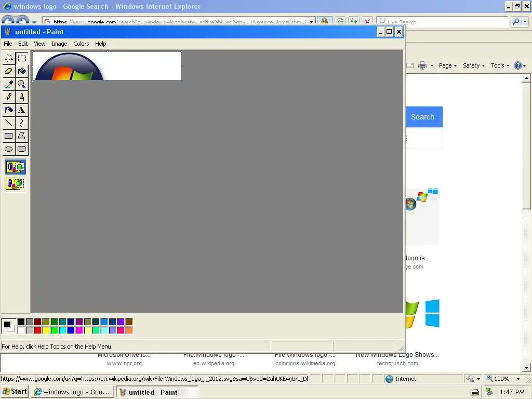Click the IE Back navigation button
Screen dimensions: 532x399
pos(8,20)
